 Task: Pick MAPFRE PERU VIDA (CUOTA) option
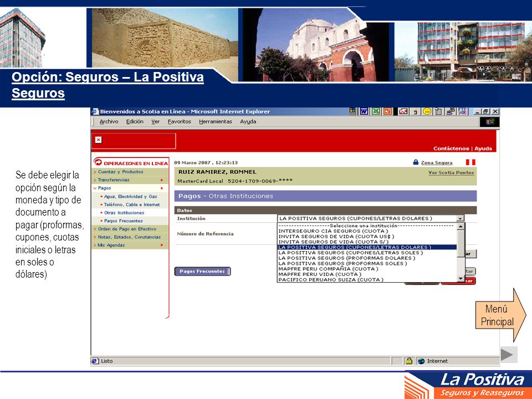[367, 274]
